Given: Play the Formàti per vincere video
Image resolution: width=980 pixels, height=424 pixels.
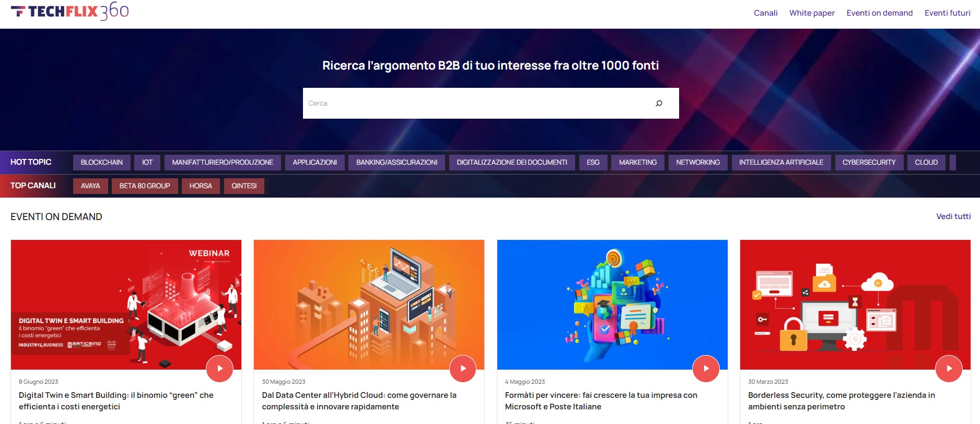Looking at the screenshot, I should coord(706,369).
